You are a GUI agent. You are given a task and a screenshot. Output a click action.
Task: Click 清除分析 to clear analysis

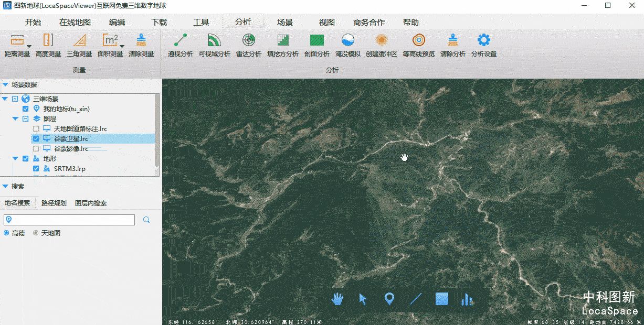(x=452, y=45)
